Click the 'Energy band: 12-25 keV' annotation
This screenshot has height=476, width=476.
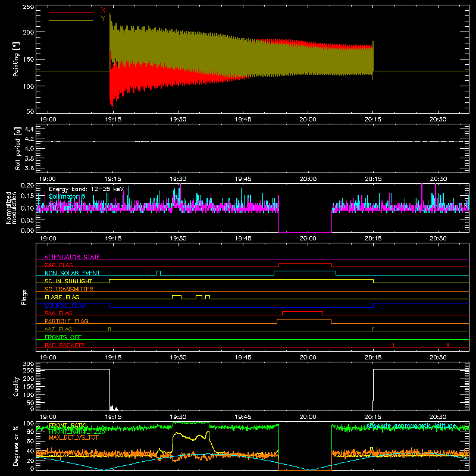[x=86, y=189]
